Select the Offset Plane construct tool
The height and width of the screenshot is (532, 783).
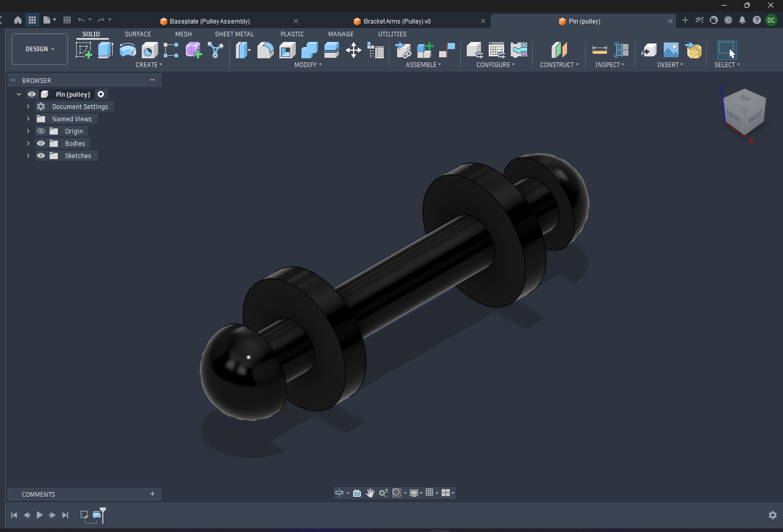point(559,50)
